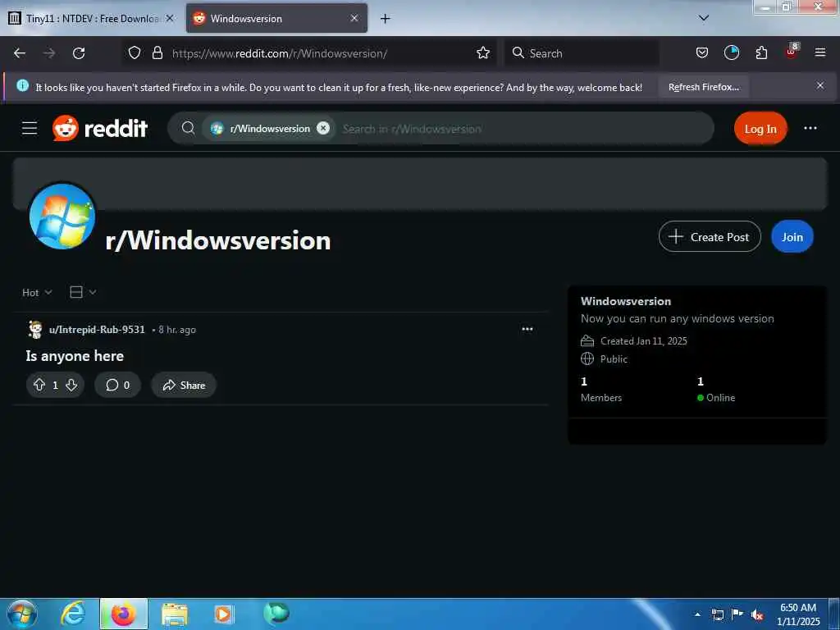Open the 'Is anyone here' post title
The width and height of the screenshot is (840, 630).
pyautogui.click(x=75, y=356)
